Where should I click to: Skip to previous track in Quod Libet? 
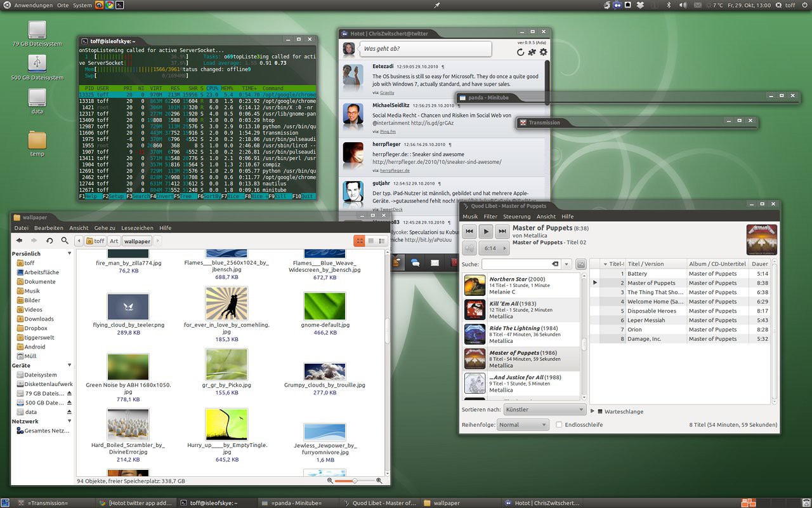tap(469, 232)
